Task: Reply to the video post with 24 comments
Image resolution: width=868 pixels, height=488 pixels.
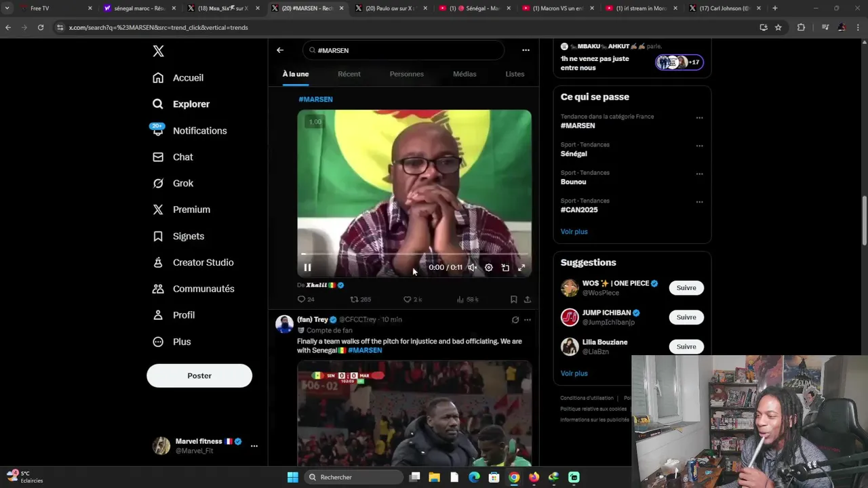Action: 302,300
